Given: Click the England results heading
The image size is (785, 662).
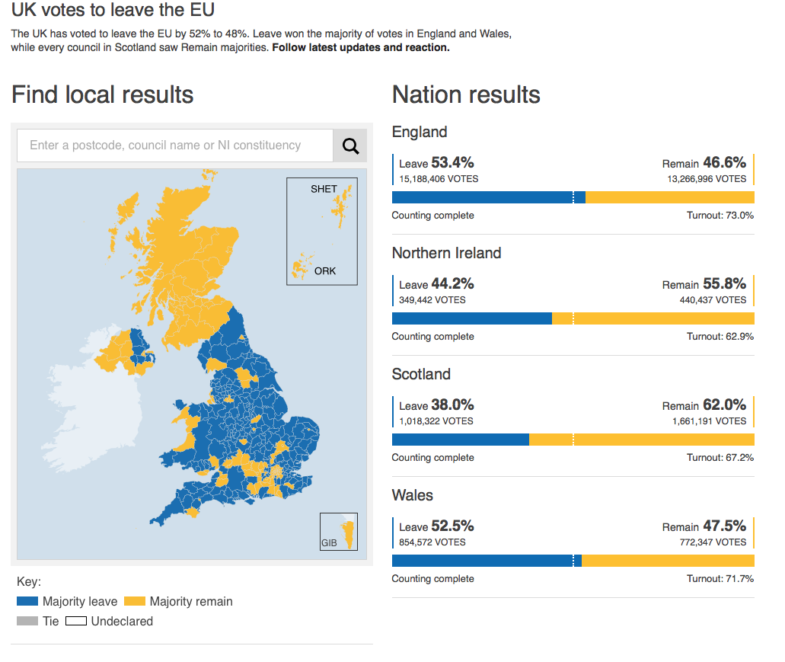Looking at the screenshot, I should (x=419, y=132).
